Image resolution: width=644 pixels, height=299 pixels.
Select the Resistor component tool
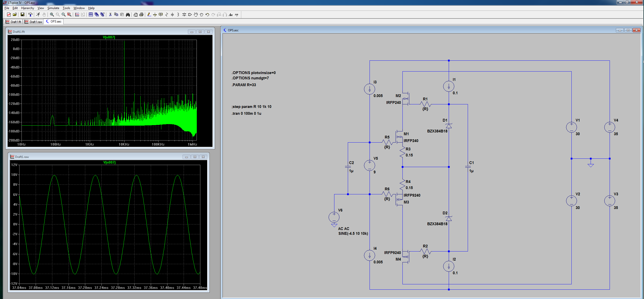coord(167,15)
